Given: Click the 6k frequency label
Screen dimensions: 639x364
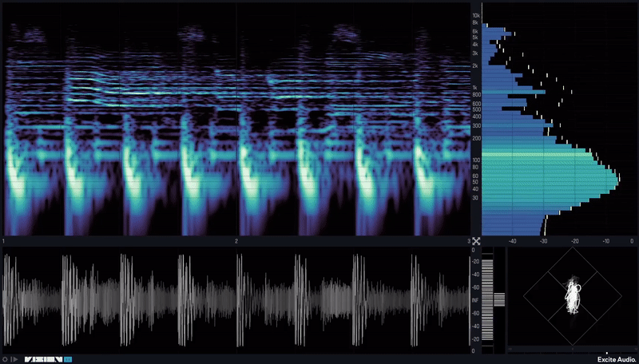Looking at the screenshot, I should point(475,31).
